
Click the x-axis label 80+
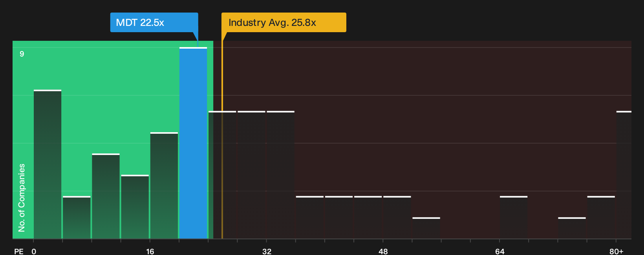[617, 251]
